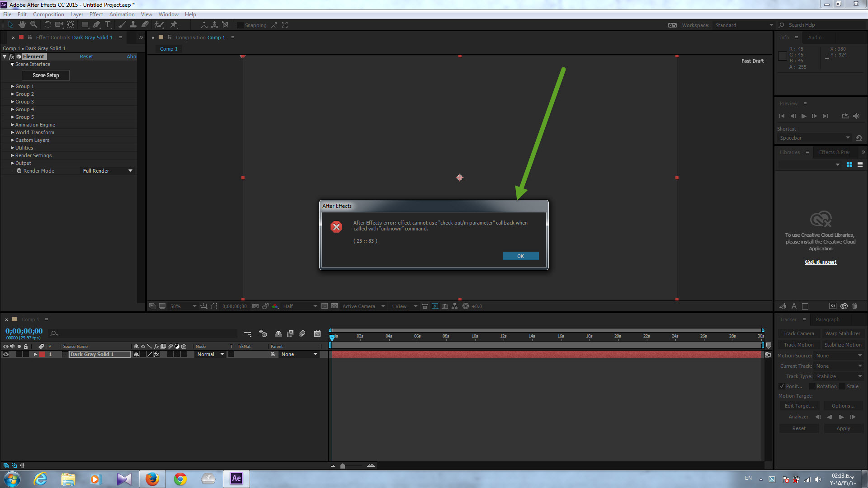The width and height of the screenshot is (868, 488).
Task: Open the Composition menu
Action: pos(48,14)
